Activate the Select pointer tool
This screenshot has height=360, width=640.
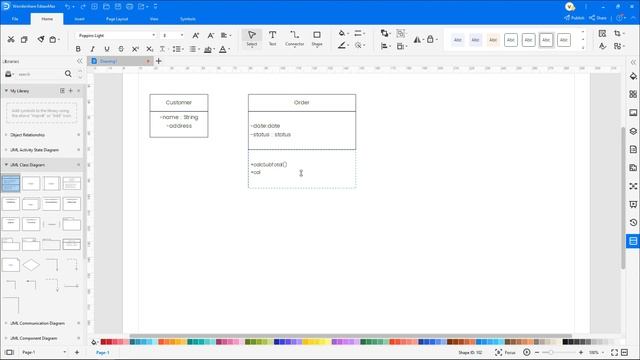click(x=252, y=38)
